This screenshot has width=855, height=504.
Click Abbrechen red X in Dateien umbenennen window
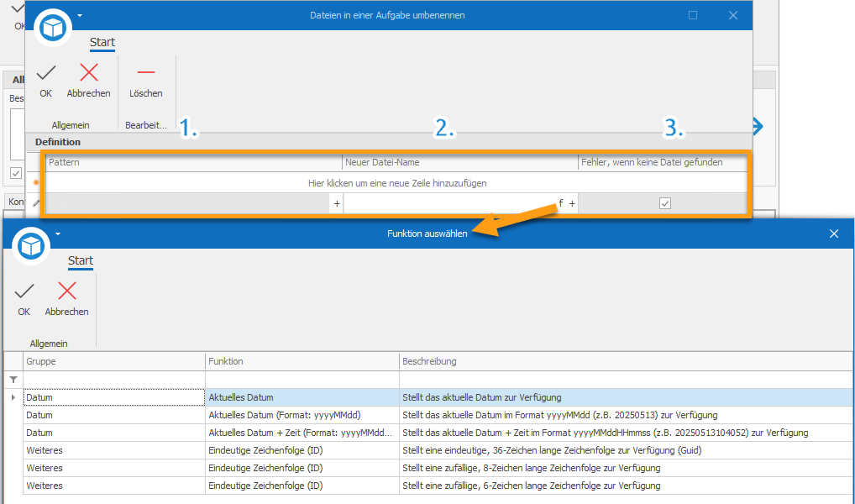(89, 73)
